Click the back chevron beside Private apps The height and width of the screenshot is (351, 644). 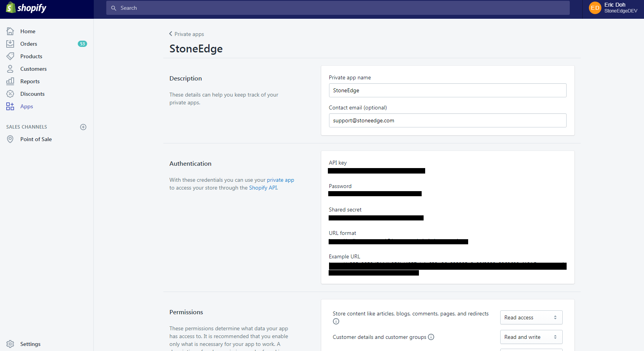click(x=170, y=34)
